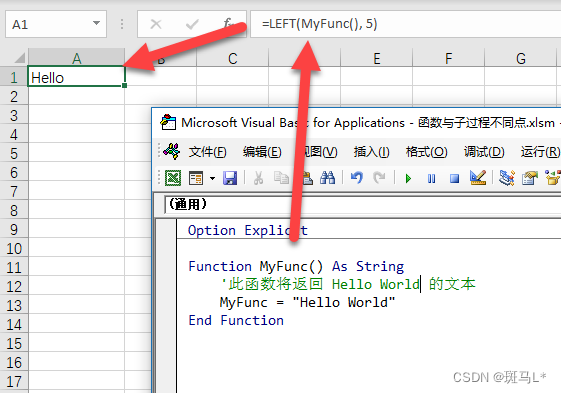Screen dimensions: 561x393
Task: Click the Redo arrow icon
Action: coord(379,178)
